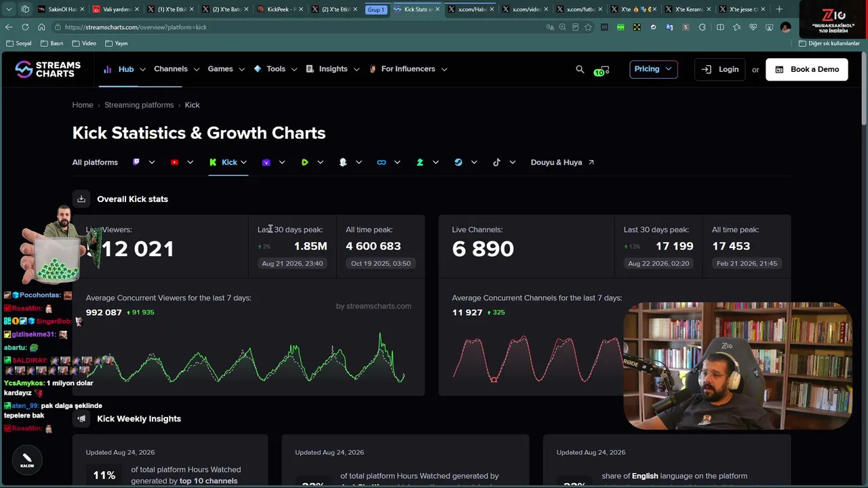Select the Twitch platform icon
868x488 pixels.
(x=136, y=162)
